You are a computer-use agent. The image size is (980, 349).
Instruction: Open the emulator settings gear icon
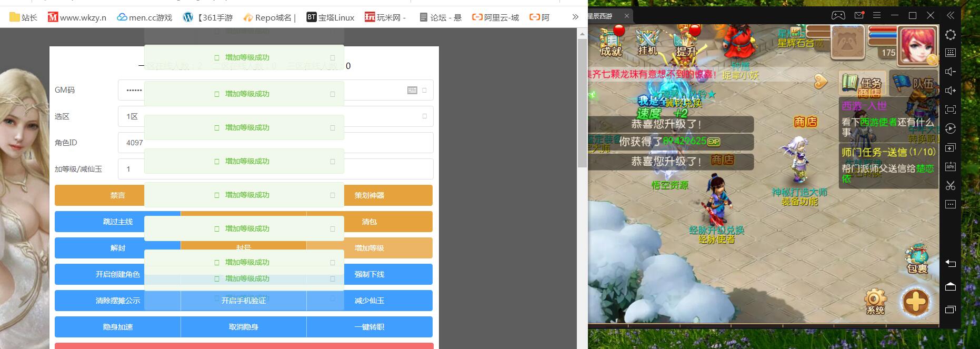click(x=950, y=35)
